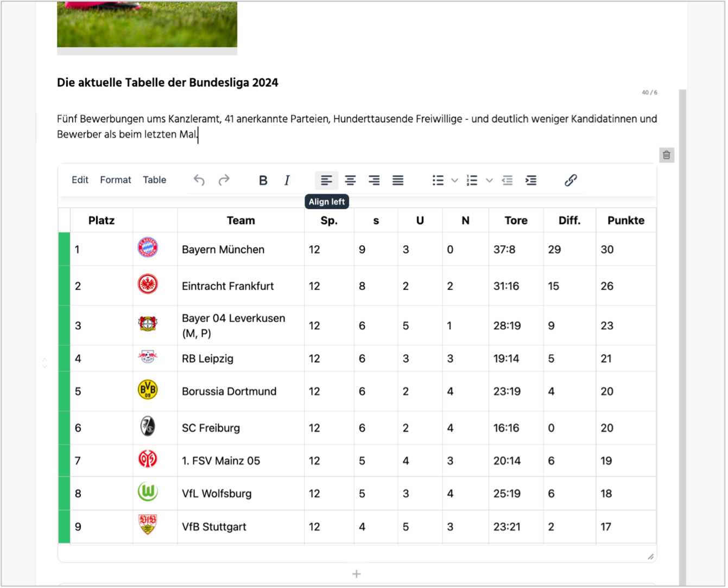
Task: Select the Align right icon
Action: 375,180
